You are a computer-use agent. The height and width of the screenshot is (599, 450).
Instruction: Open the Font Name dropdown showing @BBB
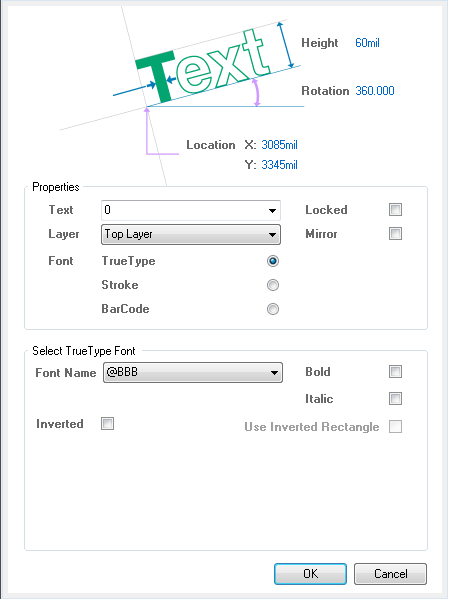pos(193,372)
